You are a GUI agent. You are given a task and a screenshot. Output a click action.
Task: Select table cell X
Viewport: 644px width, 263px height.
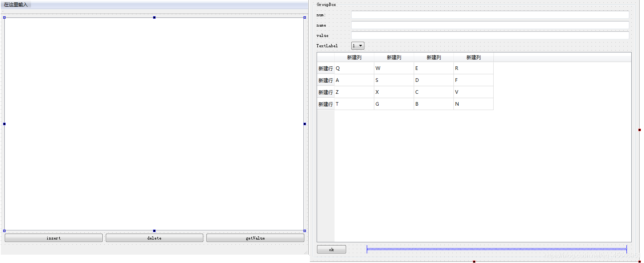[394, 92]
